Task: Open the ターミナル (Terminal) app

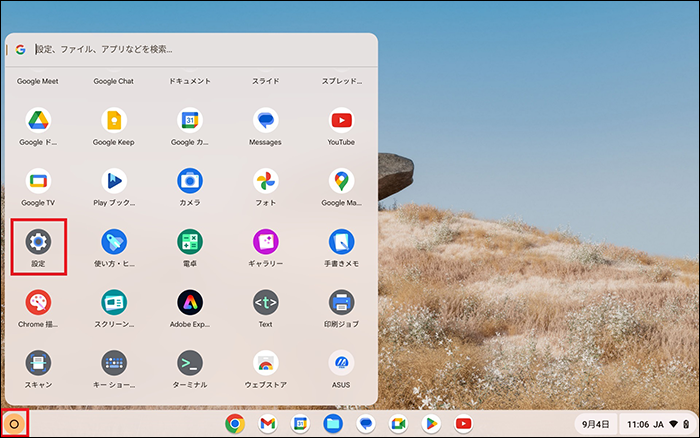Action: click(189, 362)
